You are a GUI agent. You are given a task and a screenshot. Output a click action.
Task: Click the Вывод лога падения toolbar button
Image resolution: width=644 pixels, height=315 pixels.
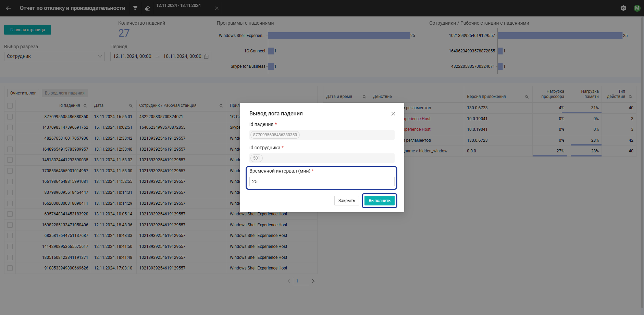[65, 93]
